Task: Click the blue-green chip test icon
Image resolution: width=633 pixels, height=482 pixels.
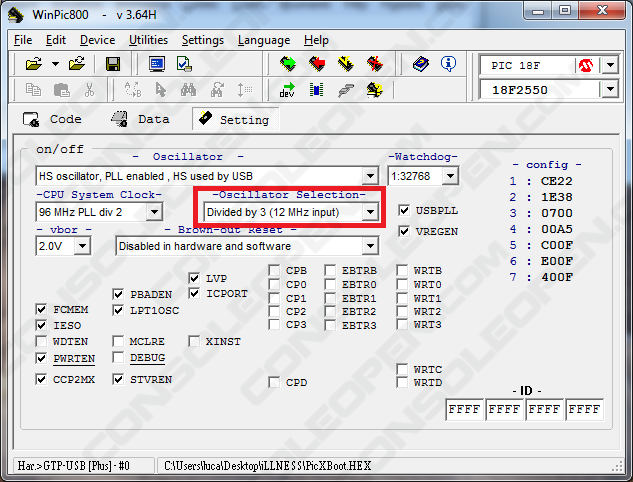Action: pyautogui.click(x=316, y=90)
